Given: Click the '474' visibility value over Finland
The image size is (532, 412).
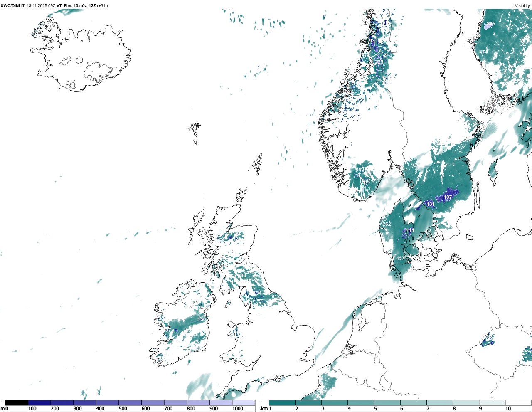Looking at the screenshot, I should coord(483,52).
